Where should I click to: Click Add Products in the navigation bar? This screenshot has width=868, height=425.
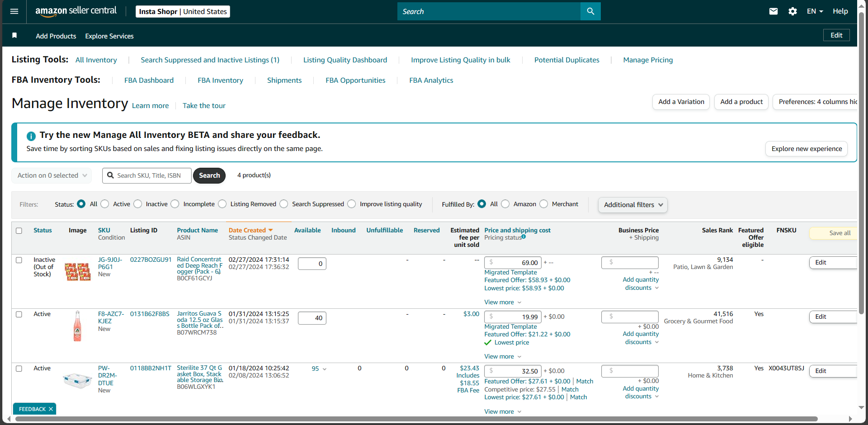pyautogui.click(x=56, y=36)
